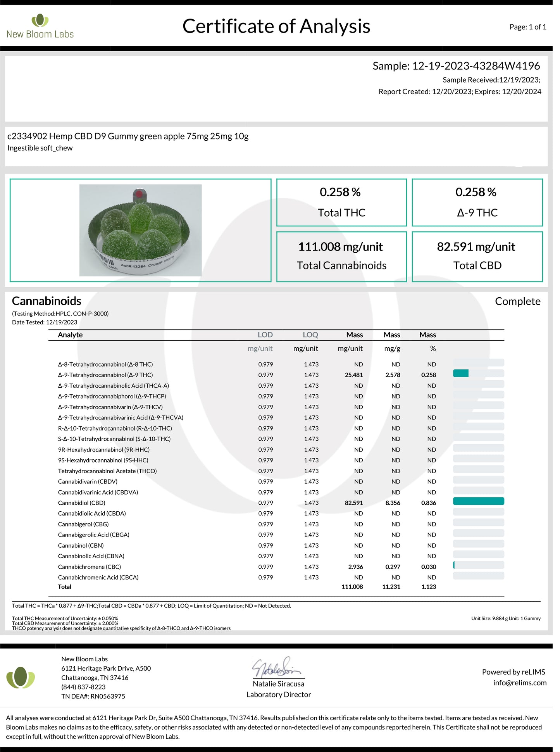This screenshot has height=752, width=560.
Task: Click the Sample Received date text
Action: (x=491, y=80)
